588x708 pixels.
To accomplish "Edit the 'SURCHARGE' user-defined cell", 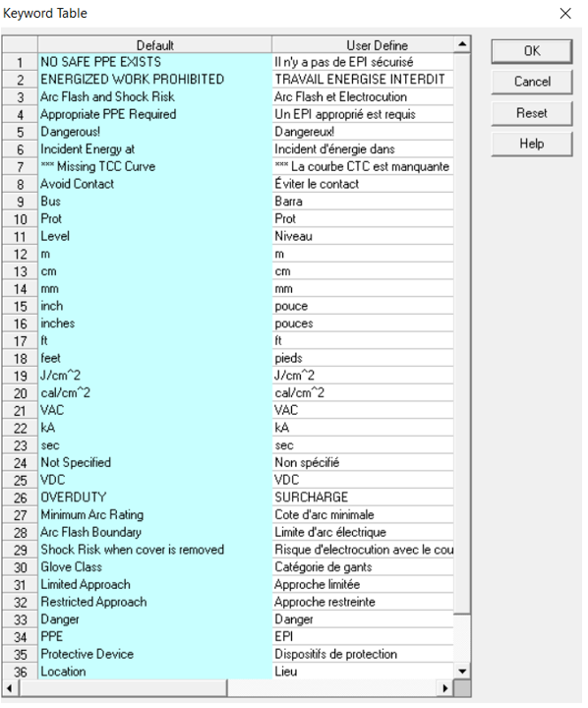I will (x=363, y=498).
